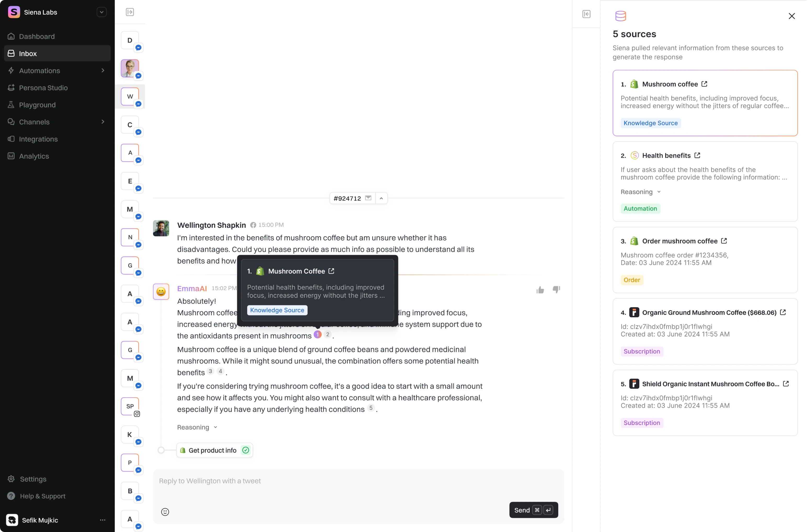Click citation number 2 in EmmaAI reply

[328, 335]
